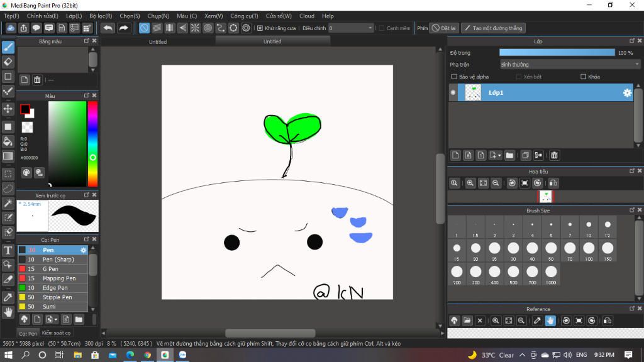
Task: Open the snap settings gear icon
Action: tap(246, 28)
